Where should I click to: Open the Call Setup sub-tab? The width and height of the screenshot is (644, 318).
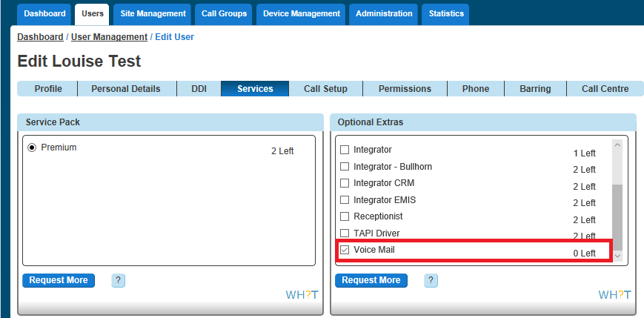click(x=325, y=89)
